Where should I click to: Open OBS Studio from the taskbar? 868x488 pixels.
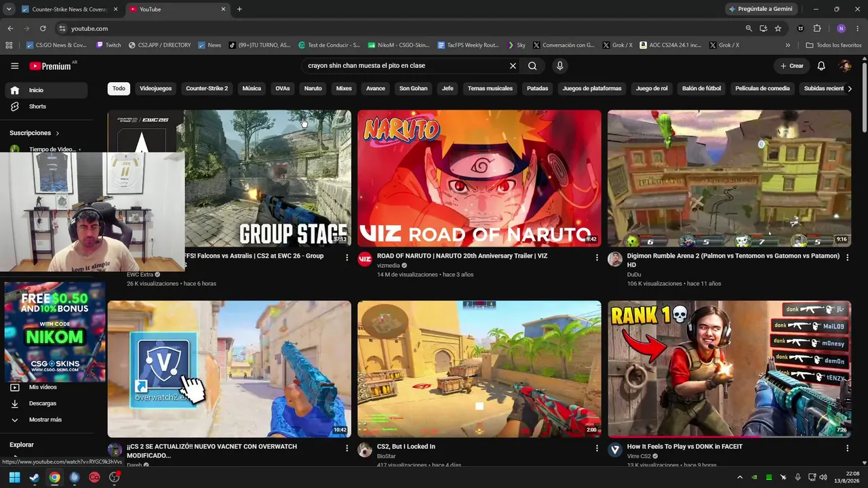pos(114,477)
